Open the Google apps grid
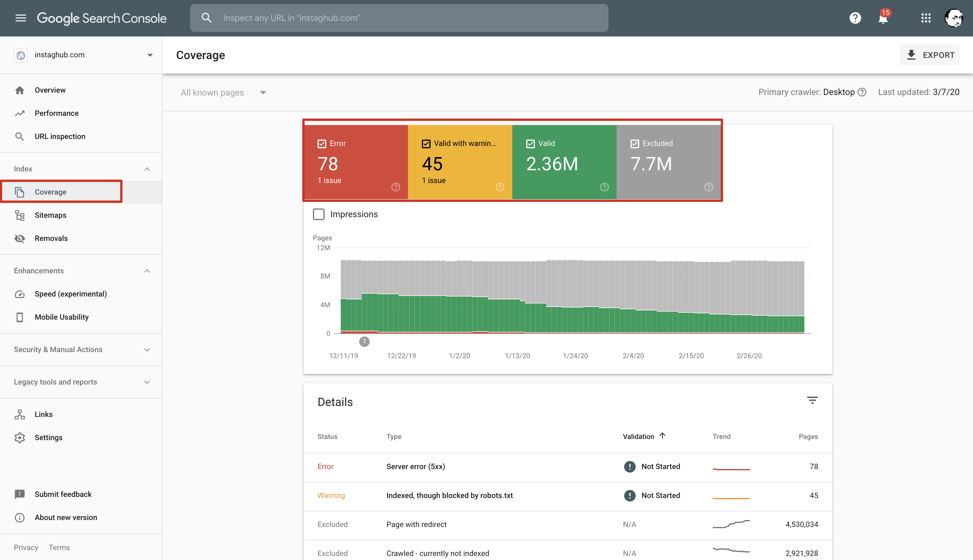 pyautogui.click(x=926, y=18)
